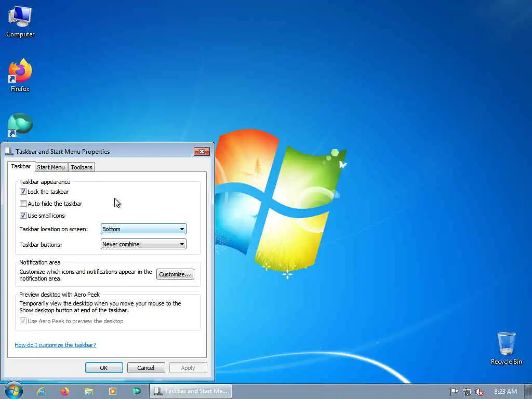Open the Windows Start orb
This screenshot has width=532, height=399.
click(x=14, y=391)
